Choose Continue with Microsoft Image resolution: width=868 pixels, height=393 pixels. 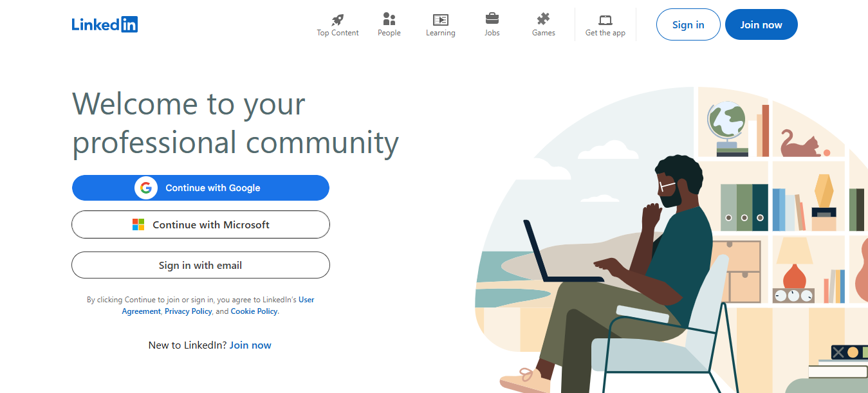211,224
